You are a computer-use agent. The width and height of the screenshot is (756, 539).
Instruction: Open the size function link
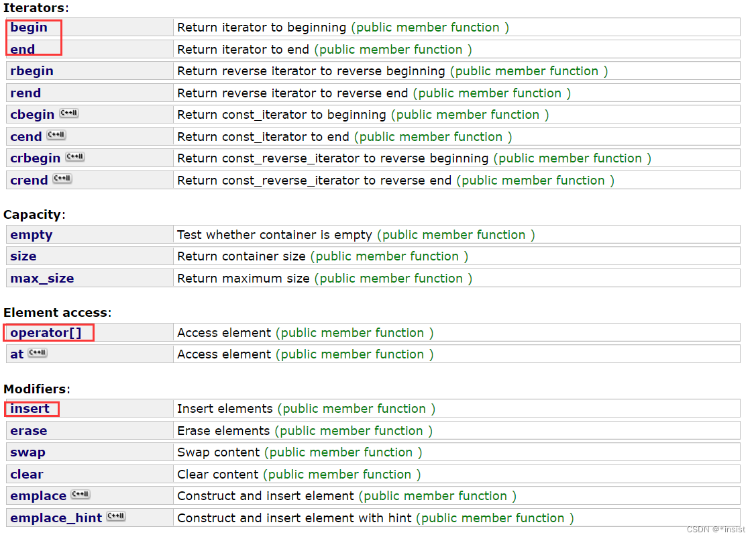tap(23, 256)
